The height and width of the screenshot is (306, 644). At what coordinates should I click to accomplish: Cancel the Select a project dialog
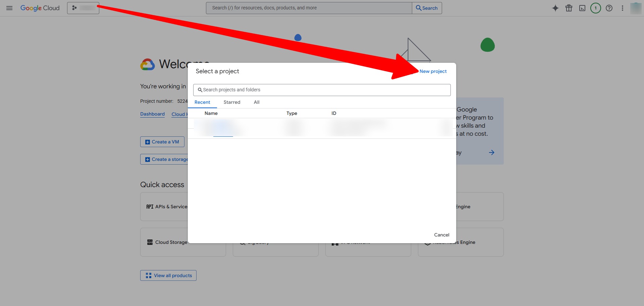pos(442,235)
